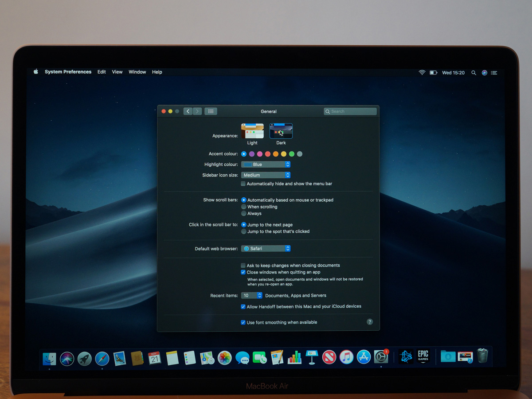Image resolution: width=532 pixels, height=399 pixels.
Task: Select Dark appearance thumbnail
Action: pyautogui.click(x=281, y=131)
